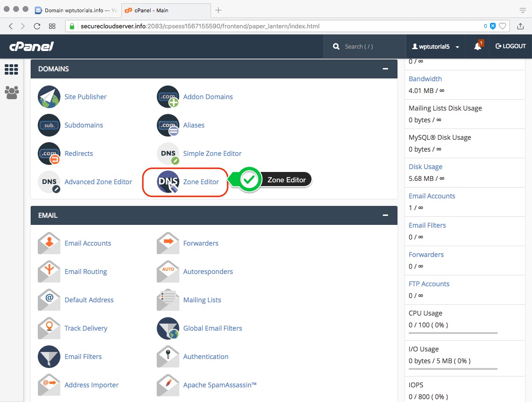Click the cPanel search magnifier icon
Viewport: 532px width, 402px height.
click(336, 46)
